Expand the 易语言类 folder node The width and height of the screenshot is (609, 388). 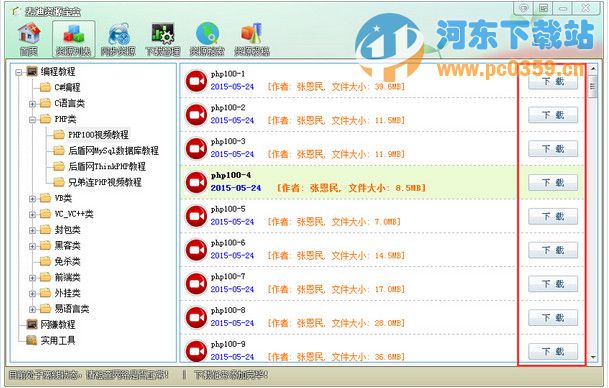(x=33, y=310)
